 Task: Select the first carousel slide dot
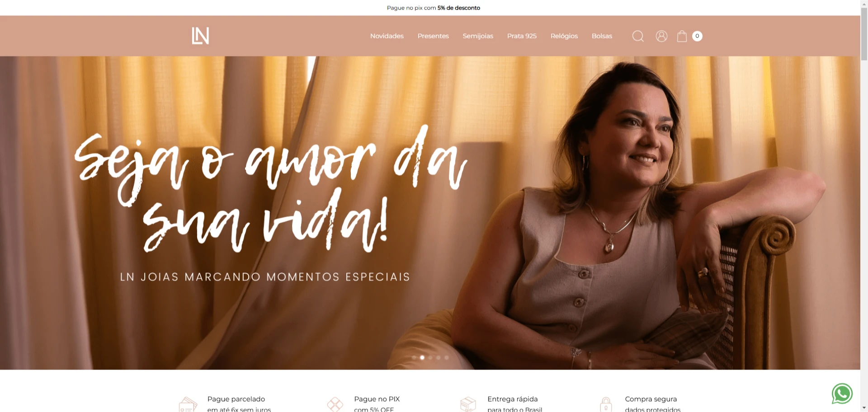[x=414, y=357]
